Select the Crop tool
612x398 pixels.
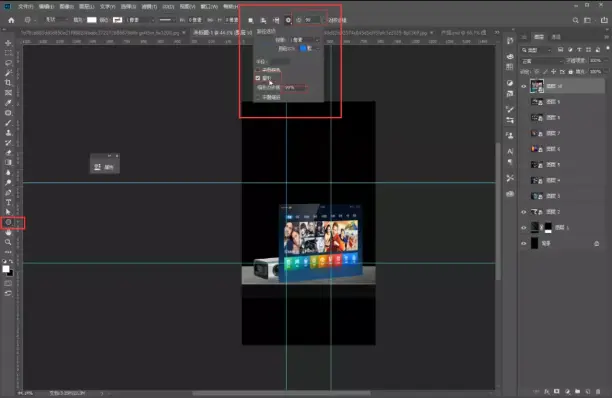(8, 83)
